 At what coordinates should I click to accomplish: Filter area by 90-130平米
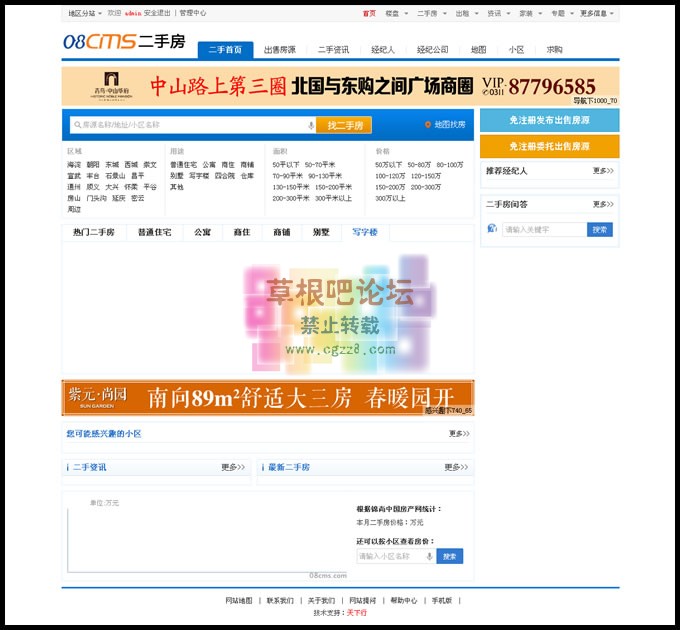pos(325,176)
